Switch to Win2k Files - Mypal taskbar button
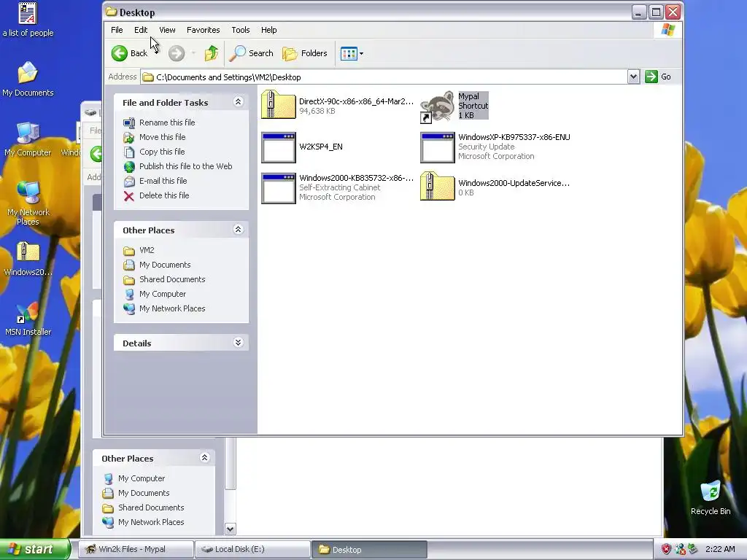This screenshot has width=747, height=560. click(x=136, y=550)
